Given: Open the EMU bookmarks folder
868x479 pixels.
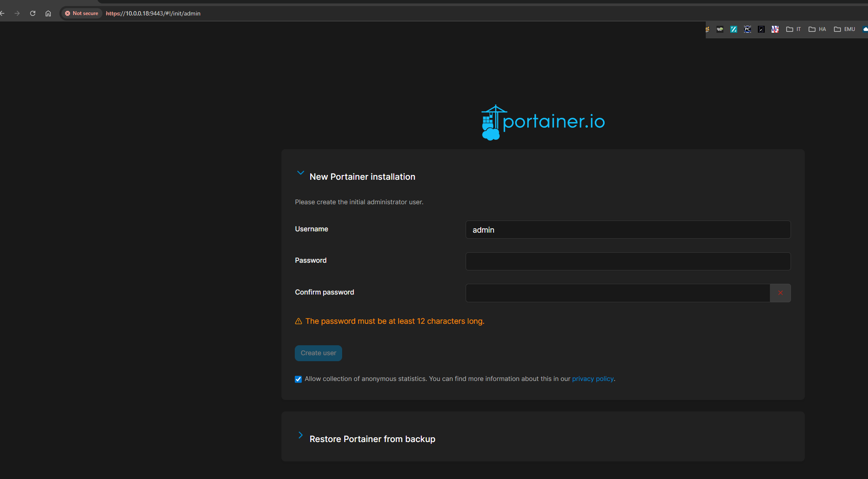Looking at the screenshot, I should (x=844, y=29).
